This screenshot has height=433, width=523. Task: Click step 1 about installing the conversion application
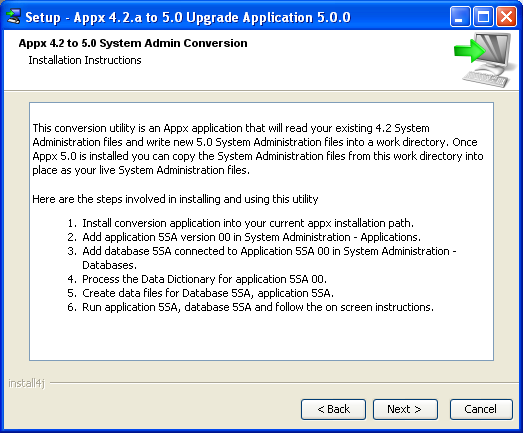pos(240,223)
